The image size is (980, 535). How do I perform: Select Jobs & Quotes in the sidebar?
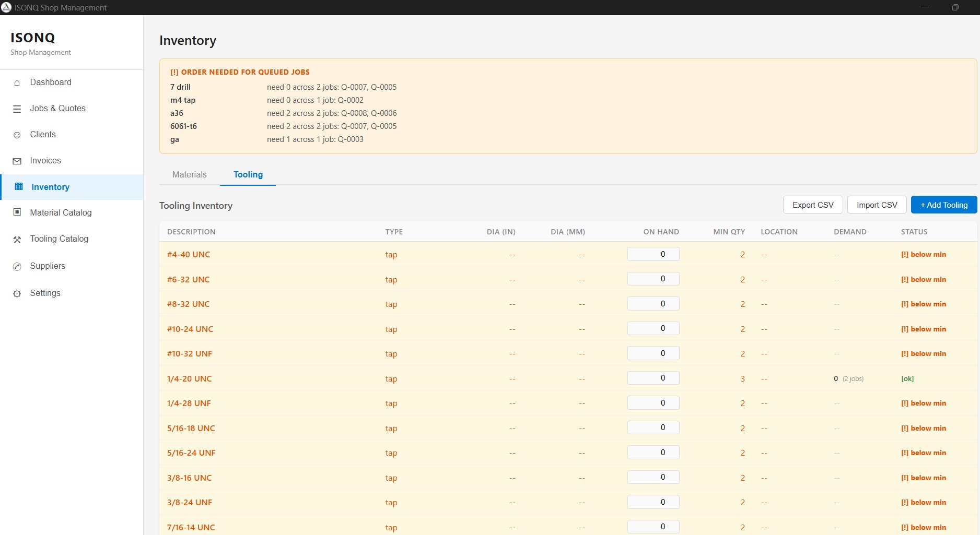pos(57,108)
